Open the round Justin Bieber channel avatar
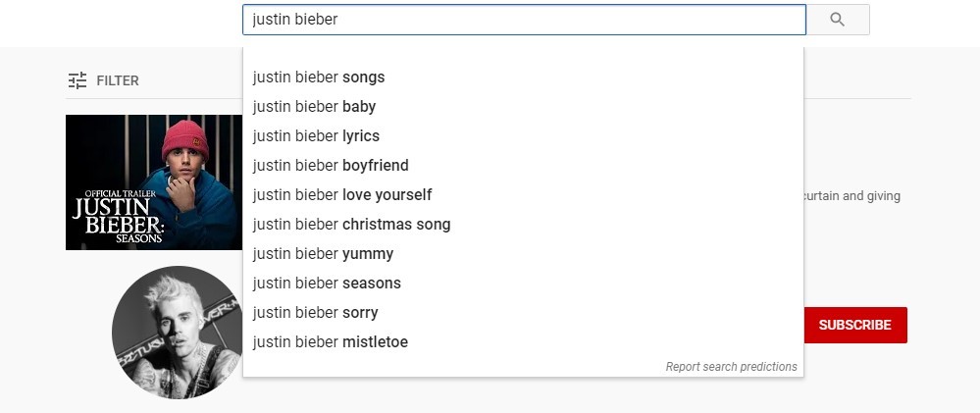 (177, 333)
